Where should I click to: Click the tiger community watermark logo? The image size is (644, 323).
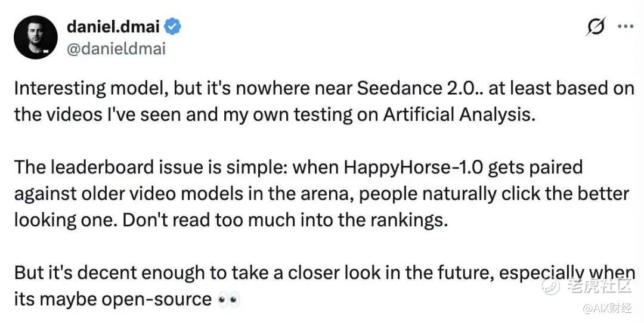click(x=549, y=287)
